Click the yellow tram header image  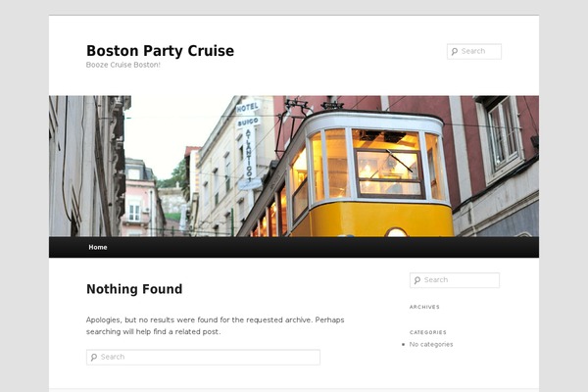(x=294, y=166)
